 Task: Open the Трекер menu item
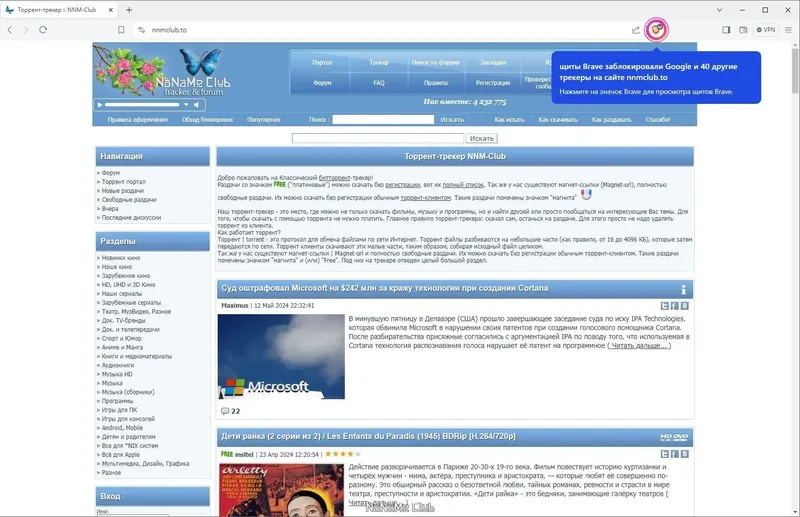(x=379, y=62)
